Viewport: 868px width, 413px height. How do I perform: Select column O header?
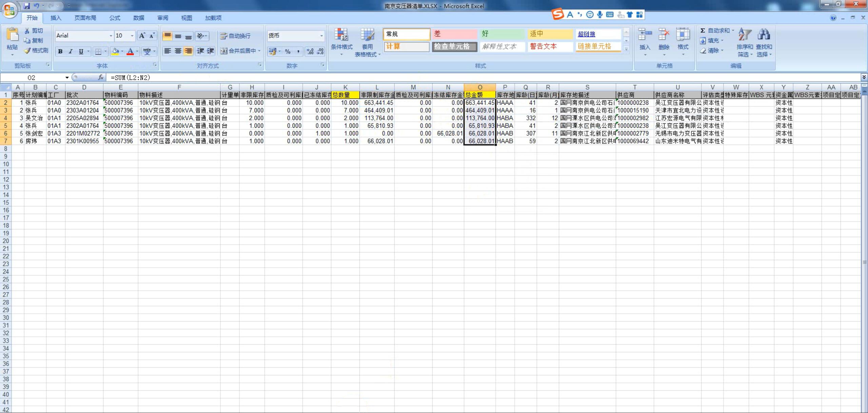coord(479,87)
